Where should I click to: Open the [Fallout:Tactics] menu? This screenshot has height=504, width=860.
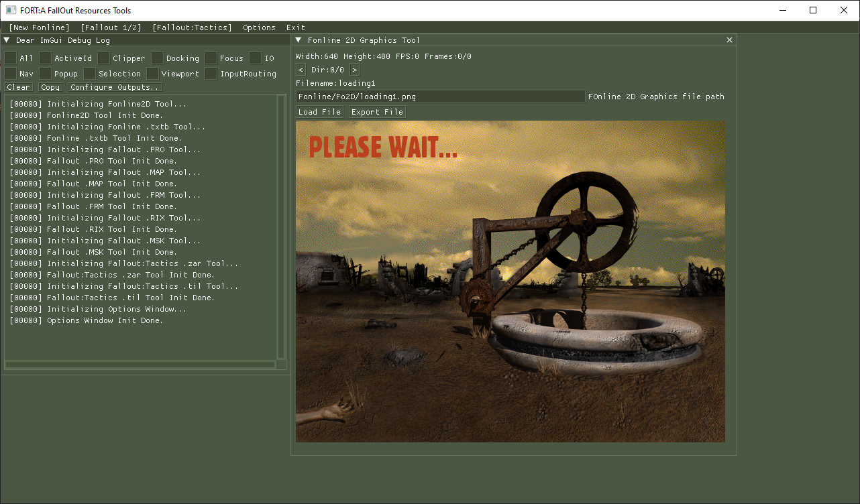[x=192, y=27]
